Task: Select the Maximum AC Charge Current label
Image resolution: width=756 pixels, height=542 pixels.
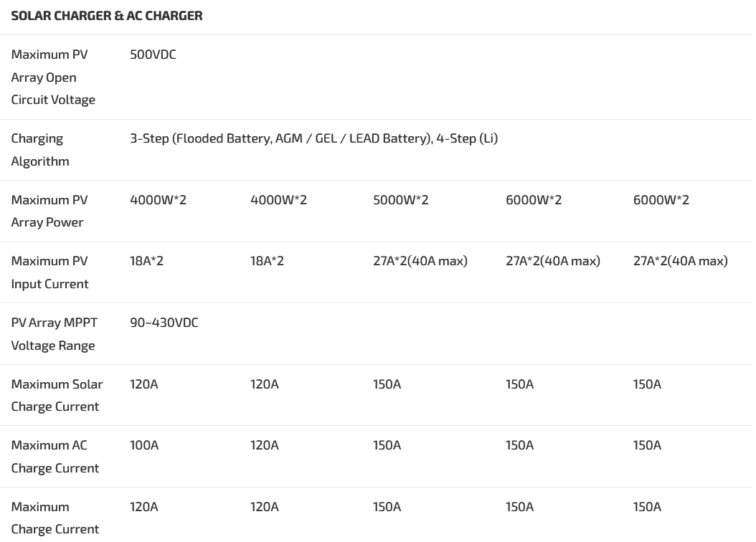Action: coord(55,456)
